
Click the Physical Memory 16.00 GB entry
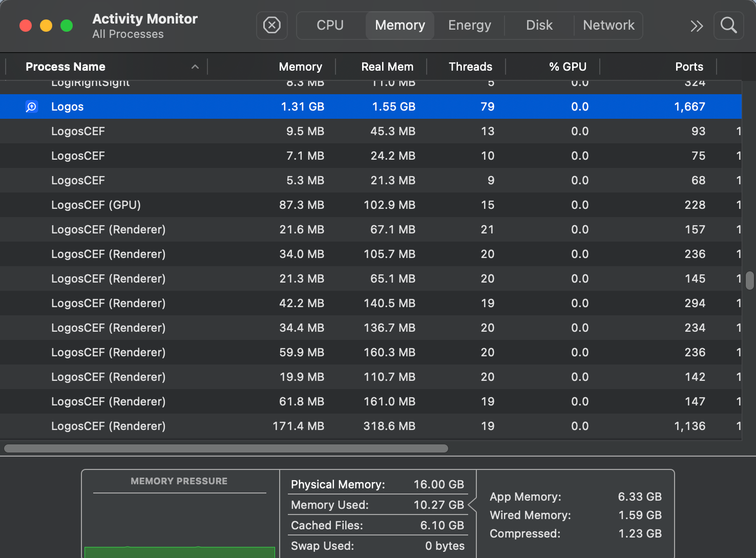377,484
